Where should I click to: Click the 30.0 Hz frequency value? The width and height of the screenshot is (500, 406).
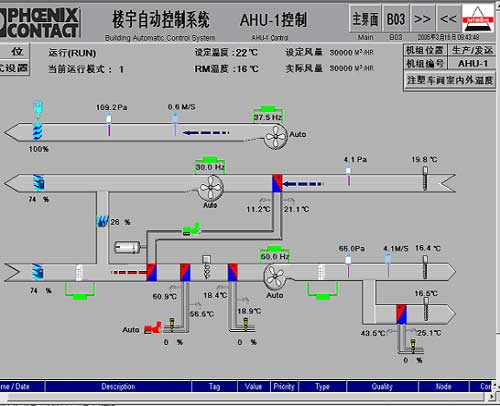[210, 167]
